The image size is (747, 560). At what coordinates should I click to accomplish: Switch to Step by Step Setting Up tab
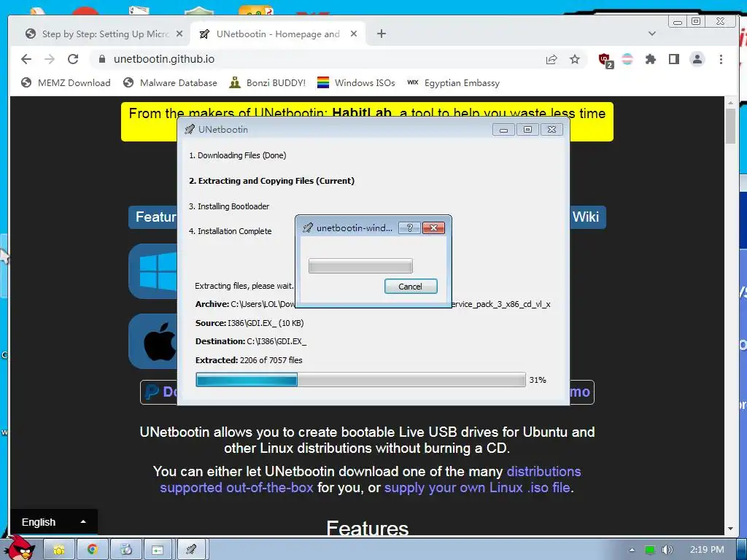(104, 34)
